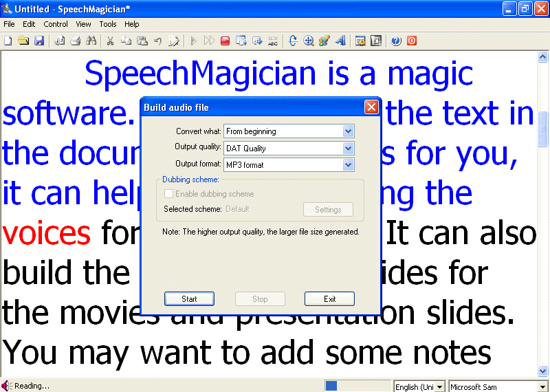Open Find with the binoculars icon
Viewport: 550px width, 392px height.
(91, 41)
